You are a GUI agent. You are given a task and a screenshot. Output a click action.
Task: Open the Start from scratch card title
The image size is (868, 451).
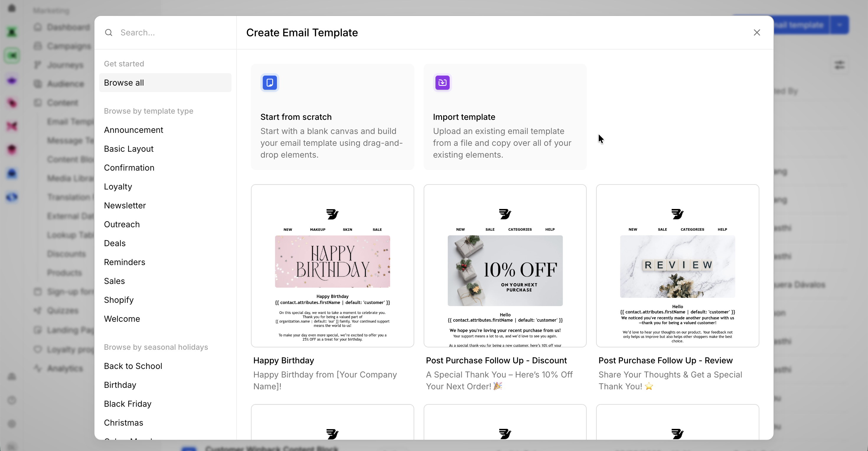click(x=296, y=117)
